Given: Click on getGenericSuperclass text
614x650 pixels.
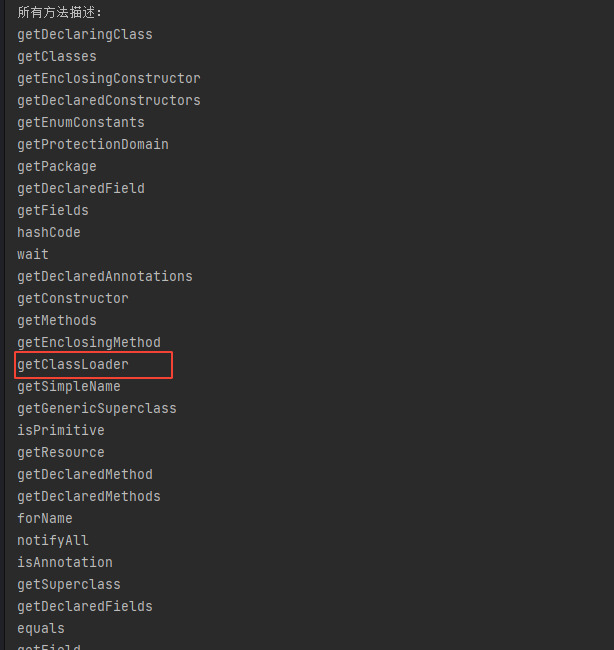Looking at the screenshot, I should click(97, 409).
